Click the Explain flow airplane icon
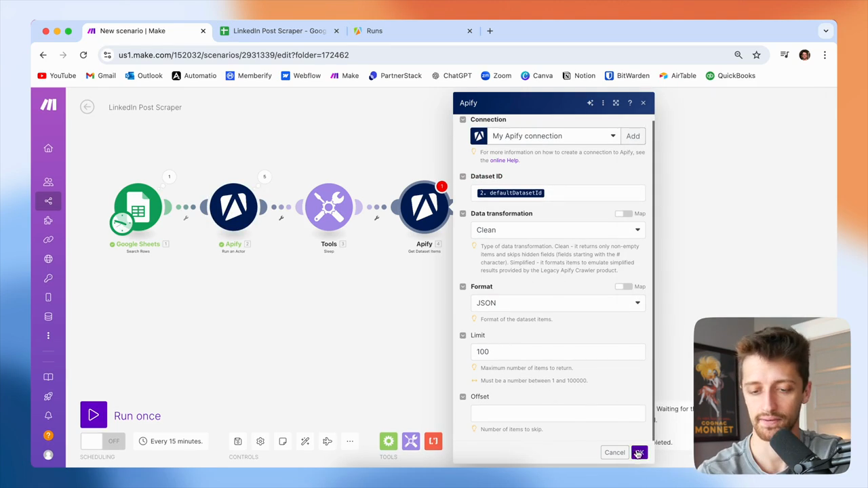Image resolution: width=868 pixels, height=488 pixels. [328, 441]
